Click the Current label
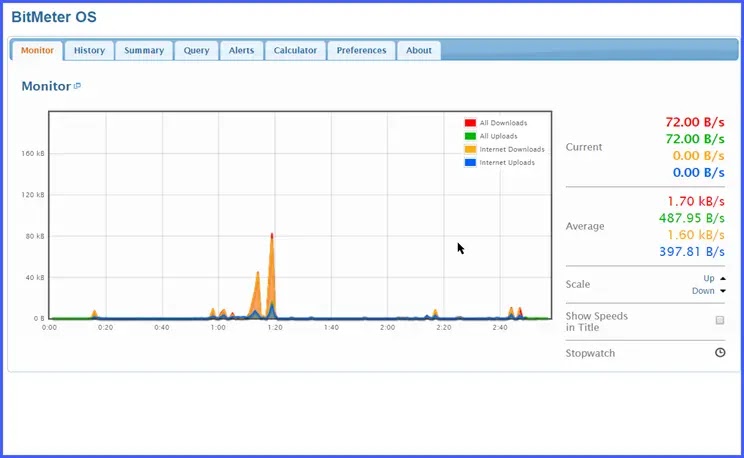Screen dimensions: 744x458 (584, 147)
